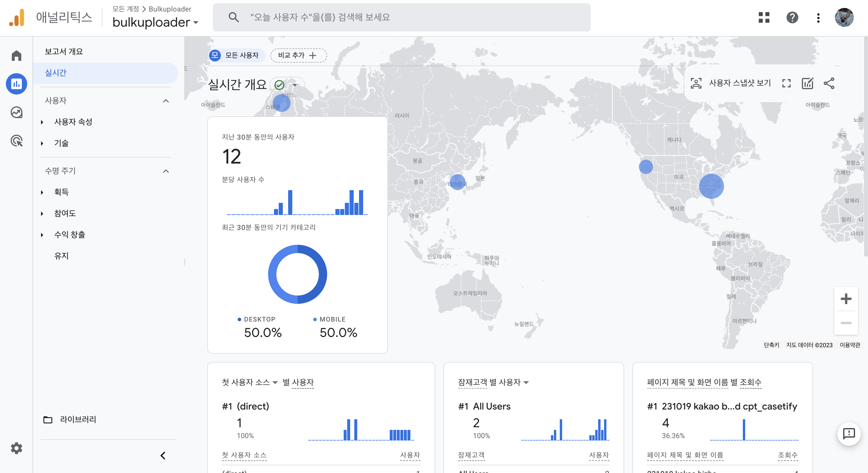Open the Admin settings gear
868x473 pixels.
(x=16, y=448)
